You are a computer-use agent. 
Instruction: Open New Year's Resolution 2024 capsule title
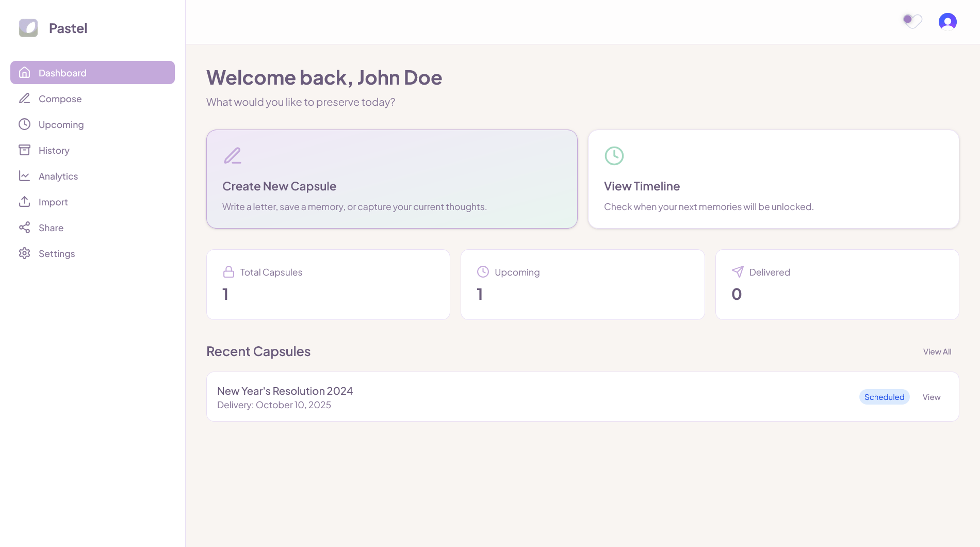[285, 391]
